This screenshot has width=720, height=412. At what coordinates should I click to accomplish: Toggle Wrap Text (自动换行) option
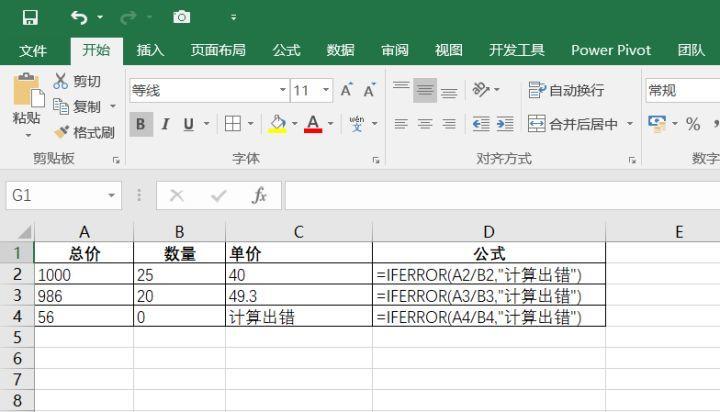[566, 90]
